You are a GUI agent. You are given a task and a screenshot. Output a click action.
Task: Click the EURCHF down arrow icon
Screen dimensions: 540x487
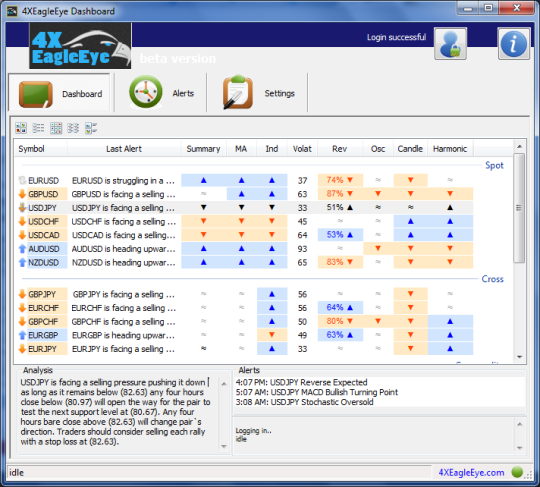click(22, 308)
